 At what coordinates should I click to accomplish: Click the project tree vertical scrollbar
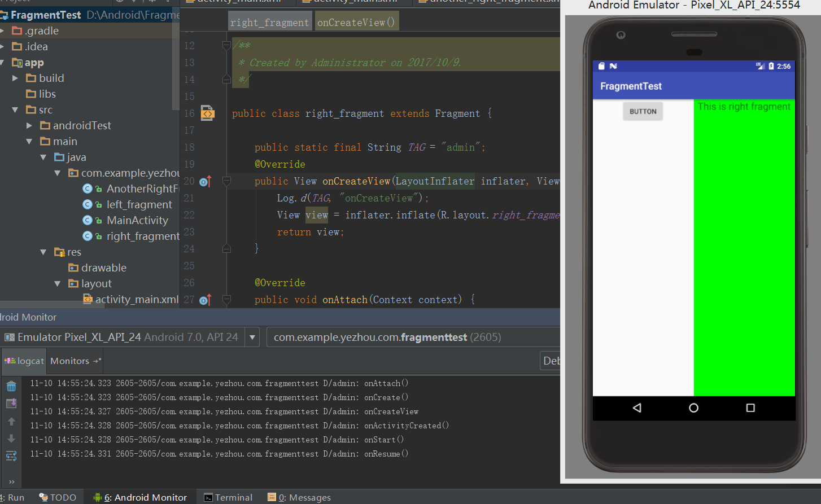[175, 58]
